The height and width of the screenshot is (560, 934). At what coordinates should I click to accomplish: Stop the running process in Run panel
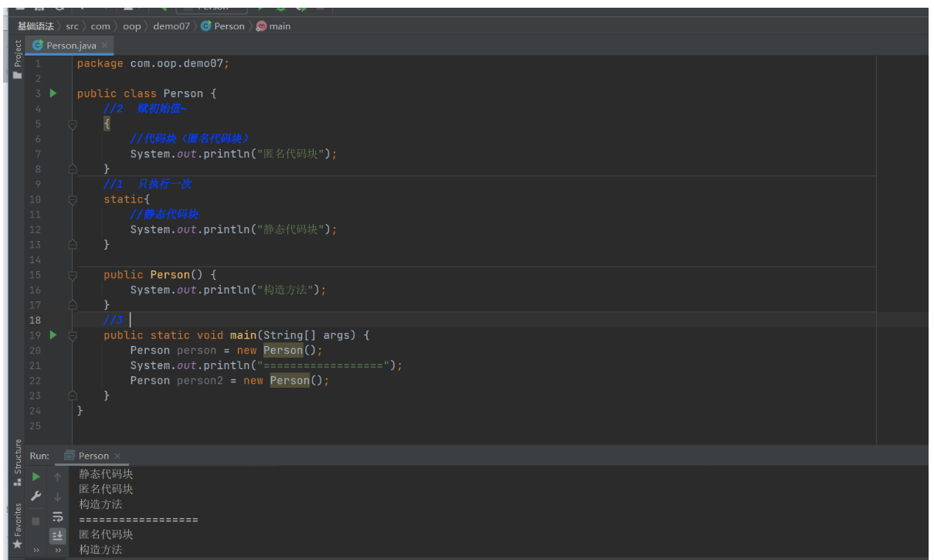(36, 521)
